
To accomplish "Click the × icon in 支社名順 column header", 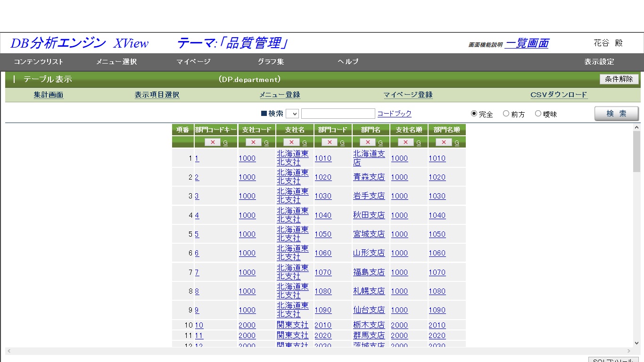I will pyautogui.click(x=405, y=142).
